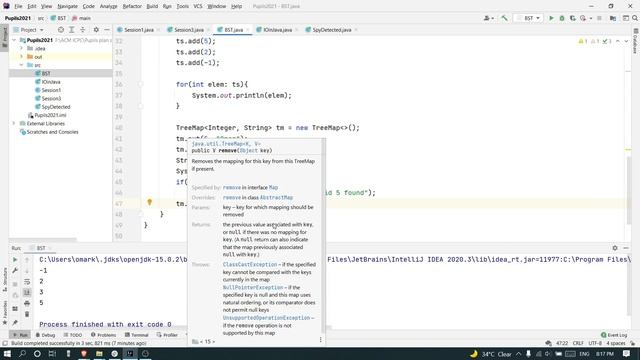Viewport: 640px width, 360px height.
Task: Hide the Run panel with minus icon
Action: [x=626, y=248]
